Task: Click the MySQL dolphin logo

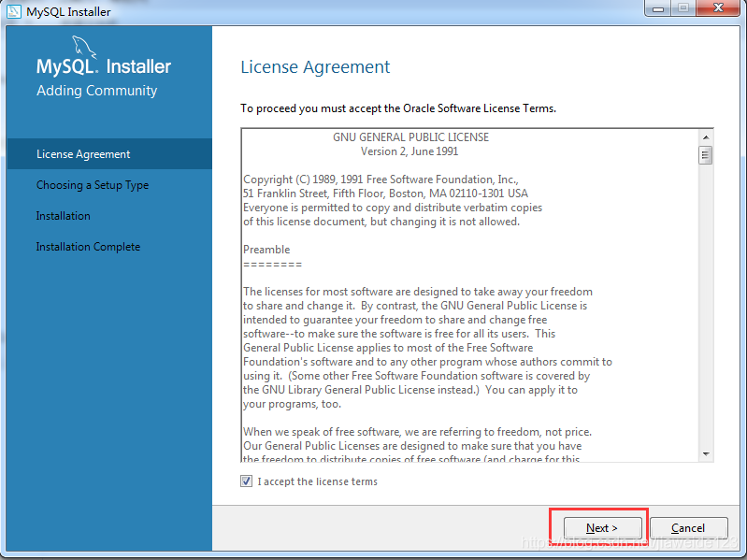Action: point(84,47)
